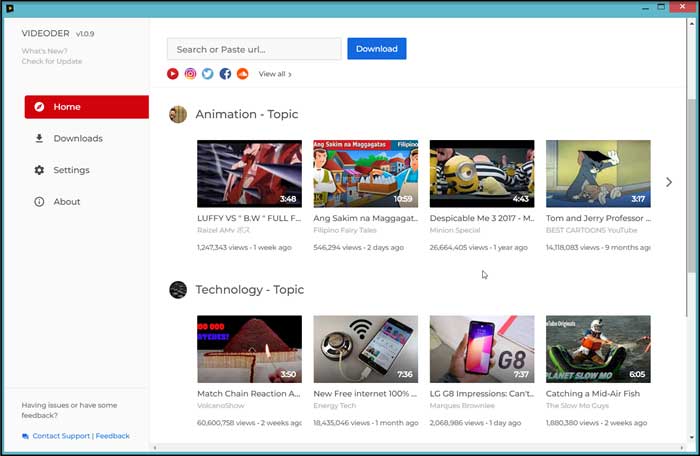Viewport: 700px width, 456px height.
Task: Click the title 'LG G8 Impressions: Can't...'
Action: 482,394
